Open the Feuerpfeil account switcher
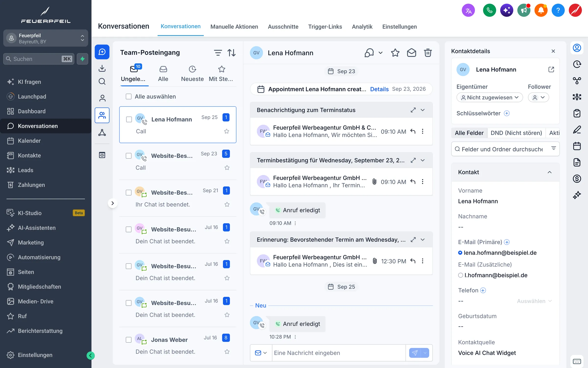The width and height of the screenshot is (588, 368). click(x=46, y=38)
